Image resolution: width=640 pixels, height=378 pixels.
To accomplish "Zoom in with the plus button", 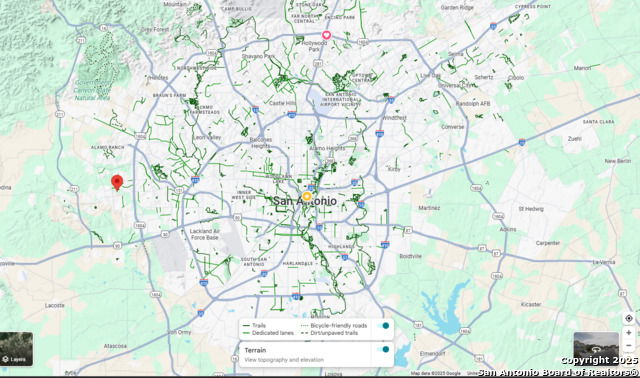I will click(629, 333).
